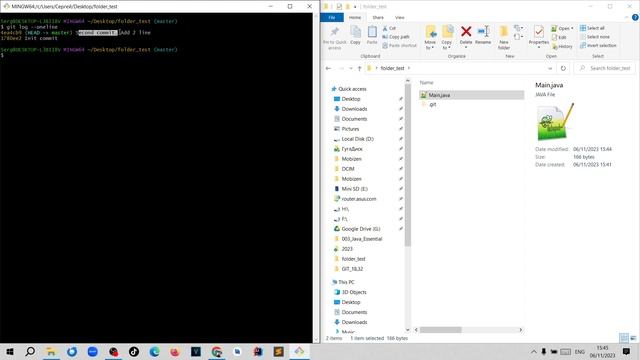Open the Windows Start menu

[10, 351]
